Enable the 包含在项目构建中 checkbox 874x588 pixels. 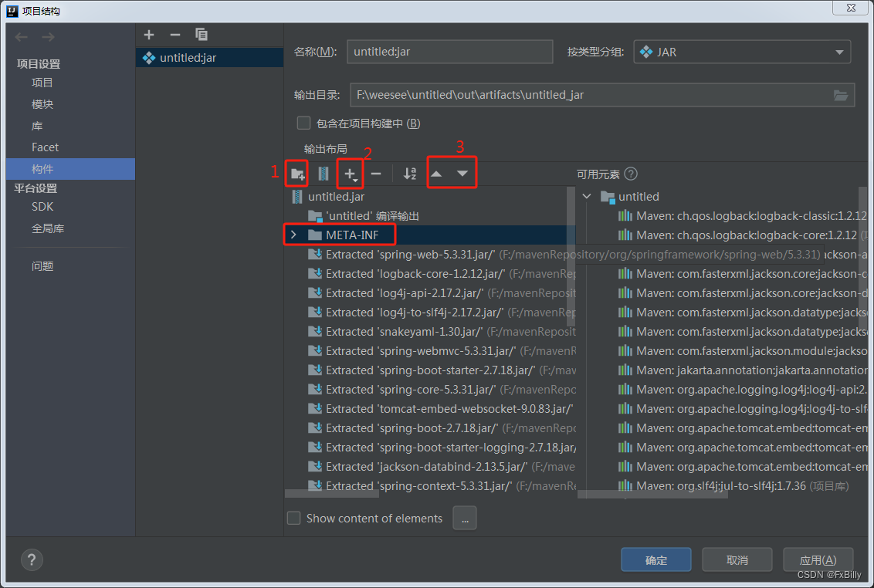(x=303, y=123)
